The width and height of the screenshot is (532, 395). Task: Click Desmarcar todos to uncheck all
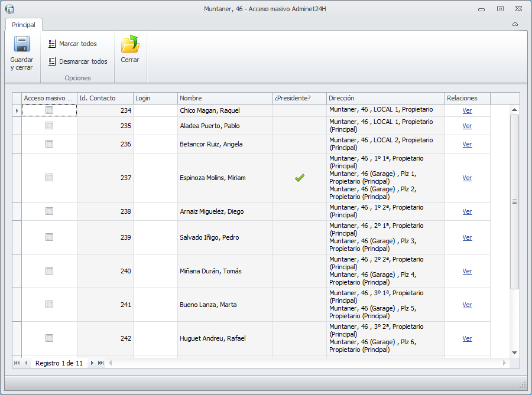pos(77,61)
